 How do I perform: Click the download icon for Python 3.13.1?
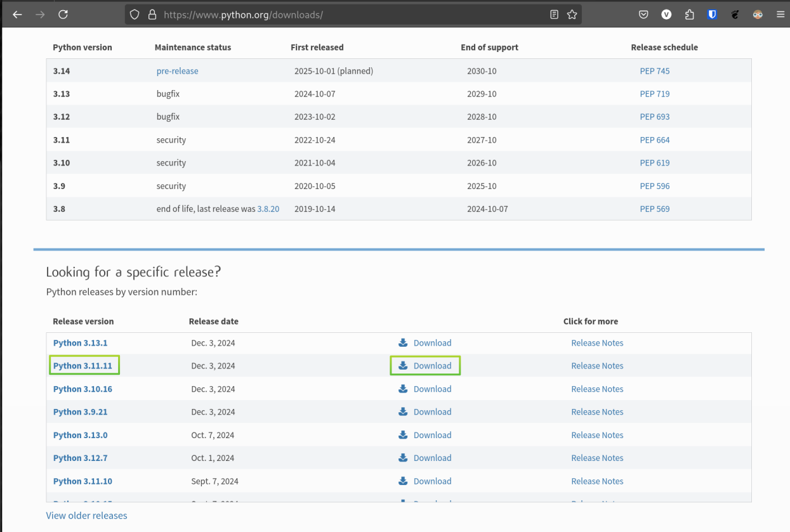(x=403, y=342)
